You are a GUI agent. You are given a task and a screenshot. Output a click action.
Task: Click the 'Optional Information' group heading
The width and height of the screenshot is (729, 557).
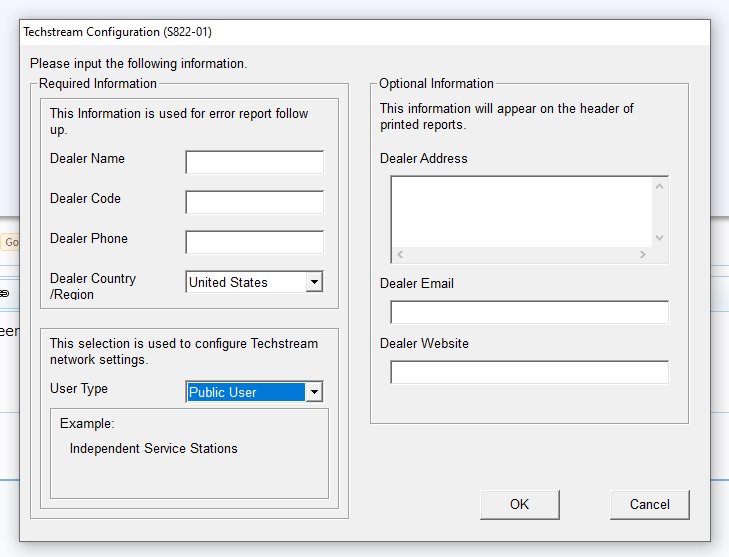(x=436, y=83)
